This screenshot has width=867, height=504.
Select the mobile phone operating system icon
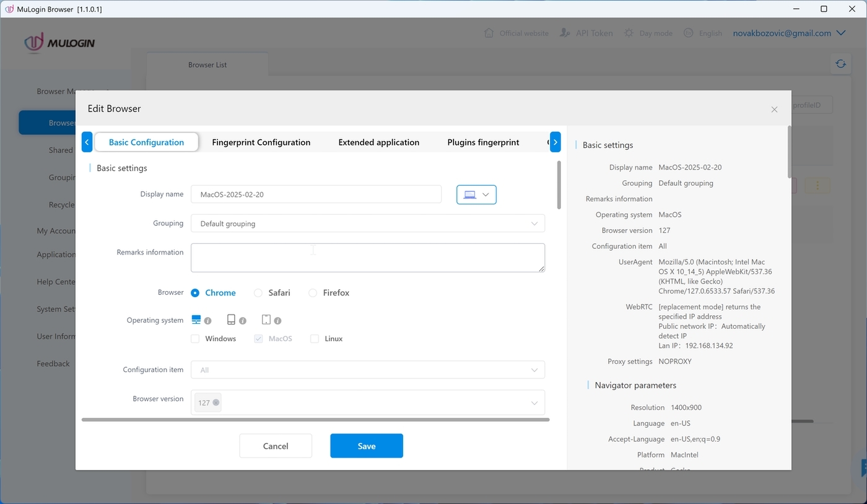[231, 319]
